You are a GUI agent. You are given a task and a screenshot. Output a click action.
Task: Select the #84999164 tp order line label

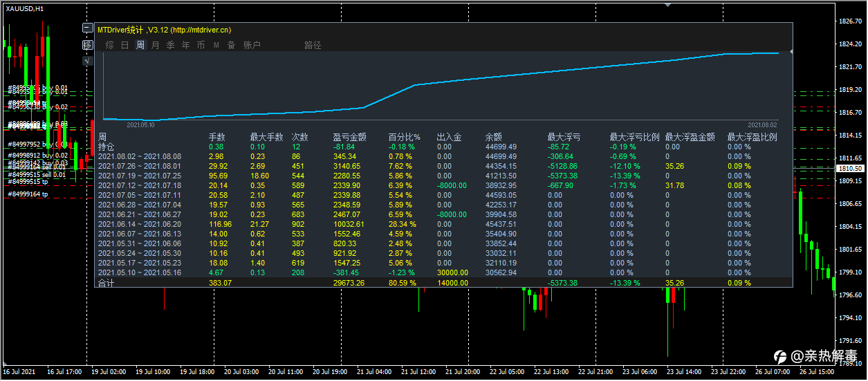coord(28,195)
